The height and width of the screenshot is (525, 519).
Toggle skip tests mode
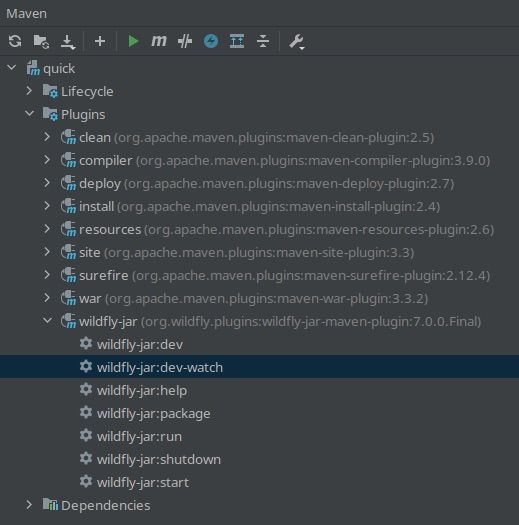211,41
